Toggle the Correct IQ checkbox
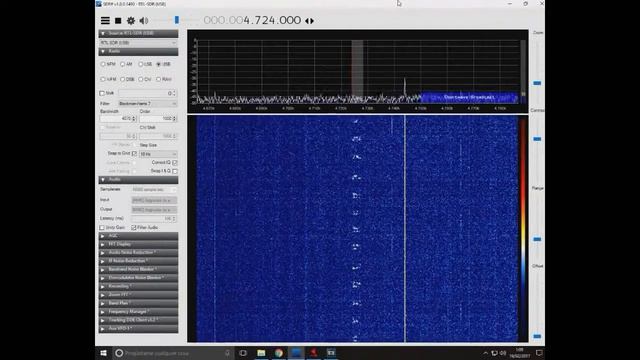 175,162
